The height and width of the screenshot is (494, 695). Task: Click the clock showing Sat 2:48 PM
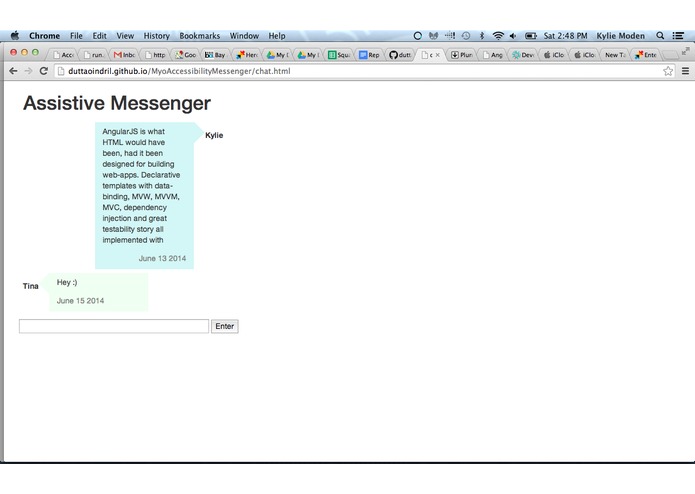click(x=566, y=36)
